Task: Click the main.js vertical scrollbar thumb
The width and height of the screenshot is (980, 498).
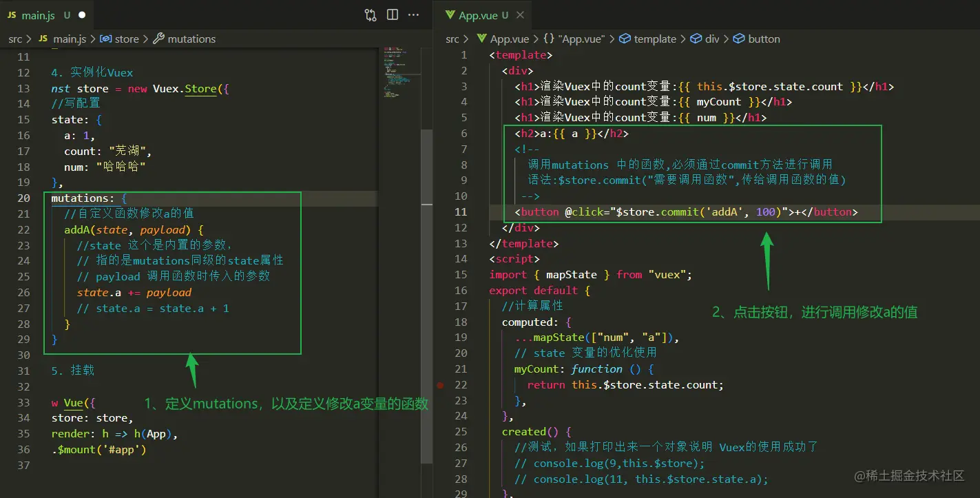Action: tap(426, 296)
